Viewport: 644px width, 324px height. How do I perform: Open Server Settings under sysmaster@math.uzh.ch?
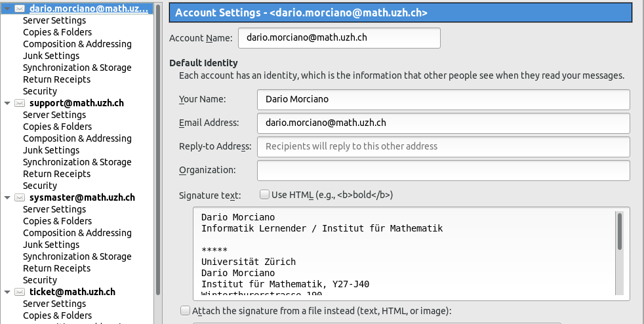[54, 209]
